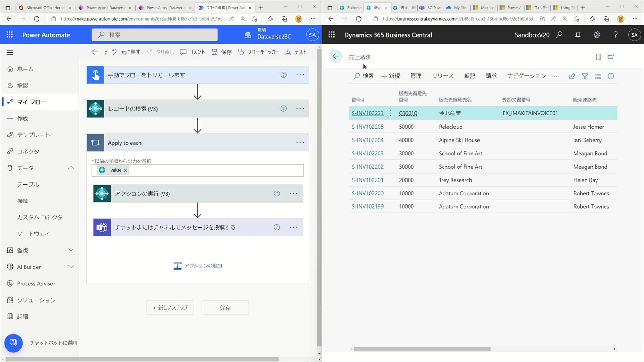Screen dimensions: 644x362
Task: Open the Business Central app launcher waffle
Action: [331, 35]
